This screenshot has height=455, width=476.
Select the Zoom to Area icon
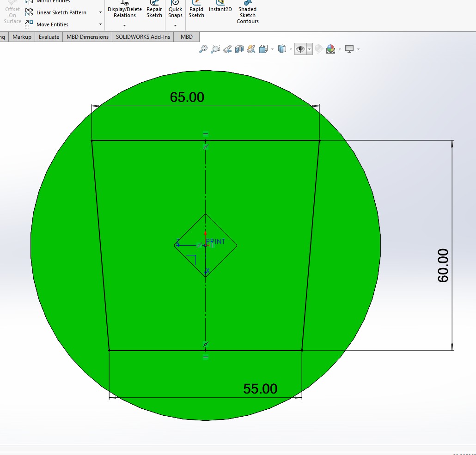tap(215, 49)
